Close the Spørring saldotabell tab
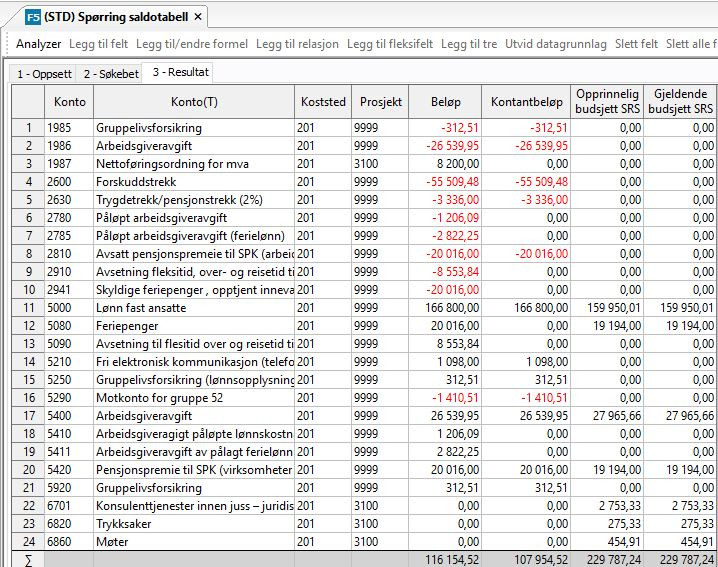This screenshot has height=567, width=718. (x=198, y=17)
